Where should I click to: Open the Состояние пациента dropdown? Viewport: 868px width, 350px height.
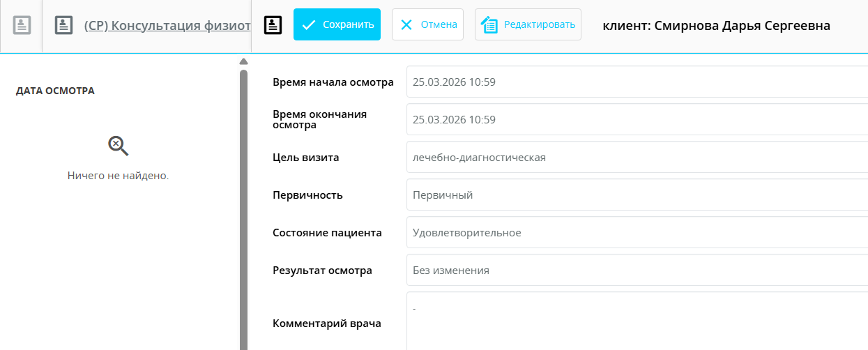(636, 233)
